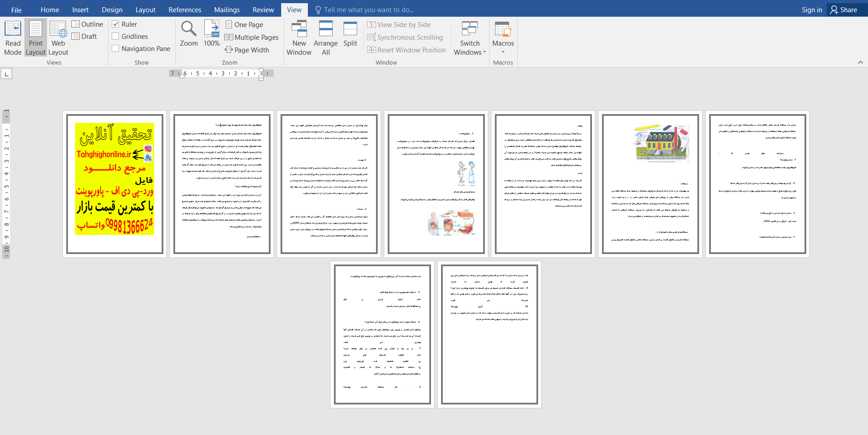Set zoom to 100%
868x435 pixels.
pyautogui.click(x=212, y=34)
